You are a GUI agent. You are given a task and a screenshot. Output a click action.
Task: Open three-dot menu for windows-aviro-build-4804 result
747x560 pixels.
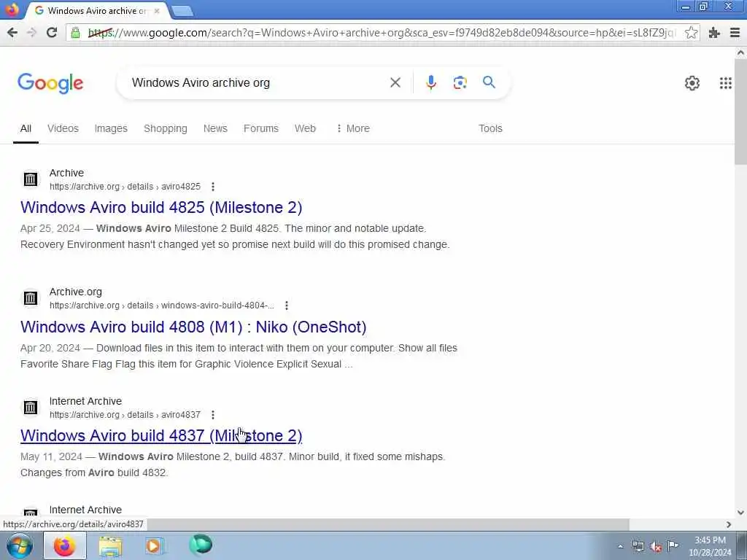tap(286, 306)
